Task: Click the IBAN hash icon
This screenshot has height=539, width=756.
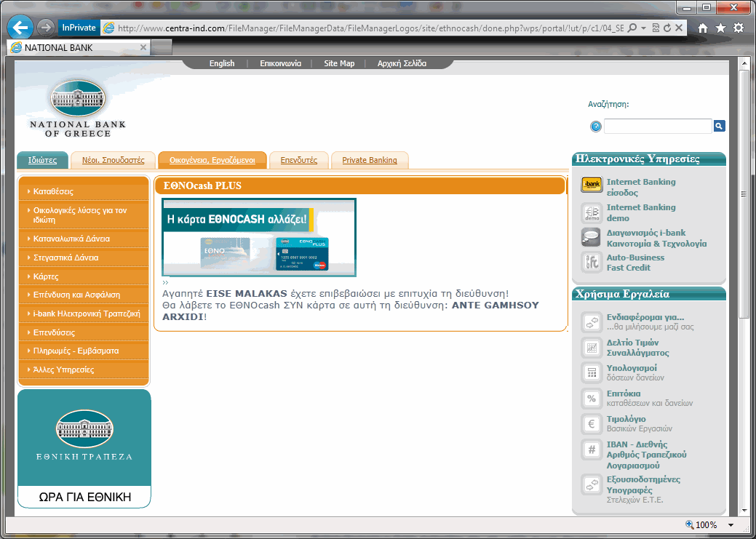Action: (592, 450)
